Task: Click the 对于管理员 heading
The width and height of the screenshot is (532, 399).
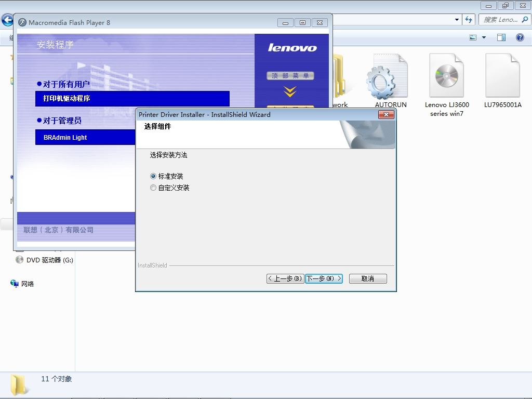Action: pyautogui.click(x=62, y=121)
